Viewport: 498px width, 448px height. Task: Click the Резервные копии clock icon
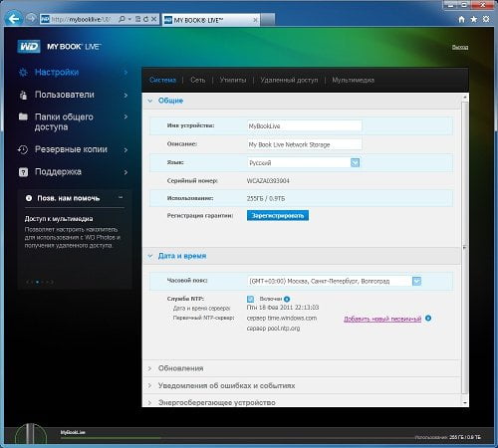coord(23,149)
